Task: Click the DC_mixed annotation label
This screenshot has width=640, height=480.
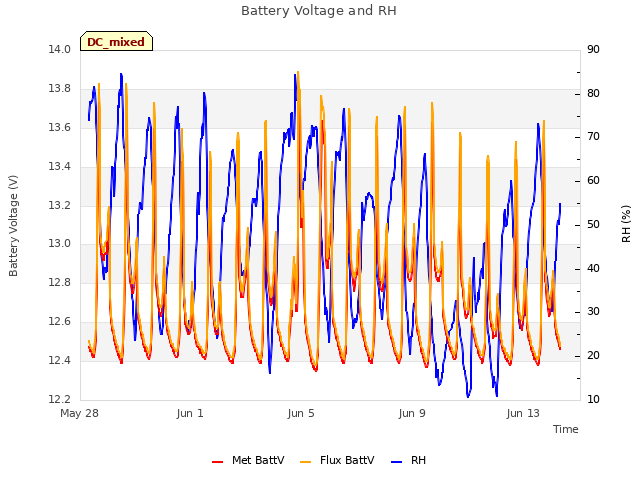Action: (116, 42)
